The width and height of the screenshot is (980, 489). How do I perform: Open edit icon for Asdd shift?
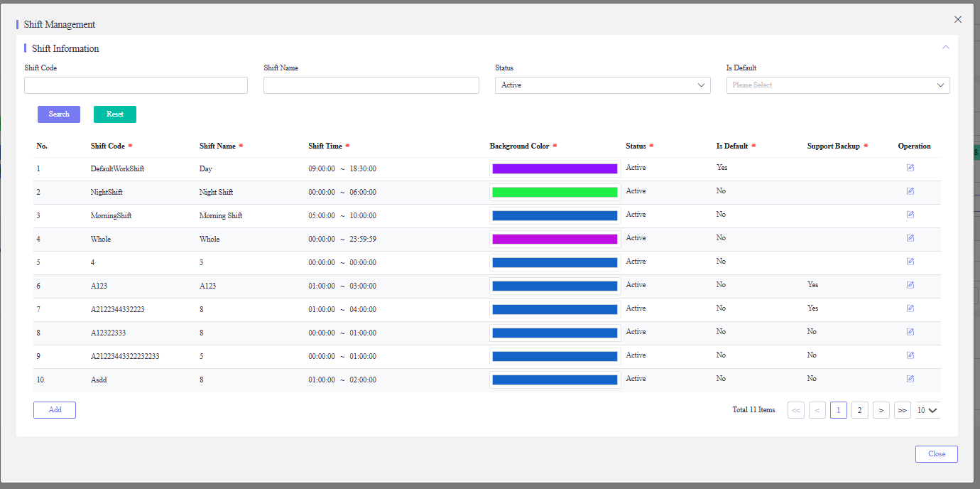point(910,379)
